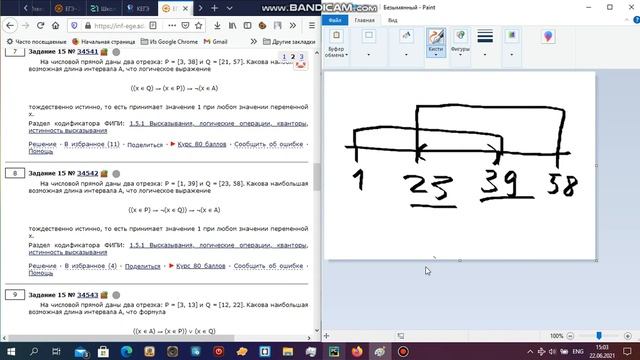This screenshot has height=360, width=640.
Task: Click the page vertical scrollbar thumb
Action: click(316, 176)
